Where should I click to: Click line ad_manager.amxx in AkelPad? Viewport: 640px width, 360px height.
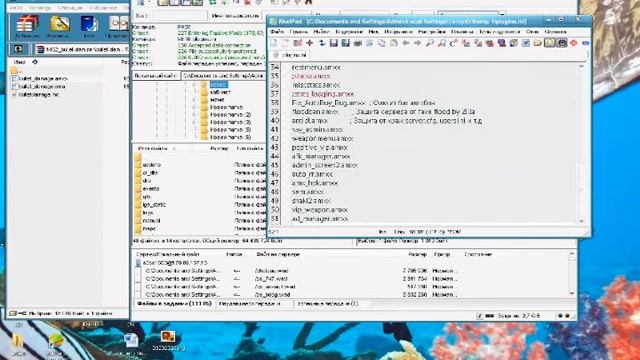pyautogui.click(x=320, y=219)
